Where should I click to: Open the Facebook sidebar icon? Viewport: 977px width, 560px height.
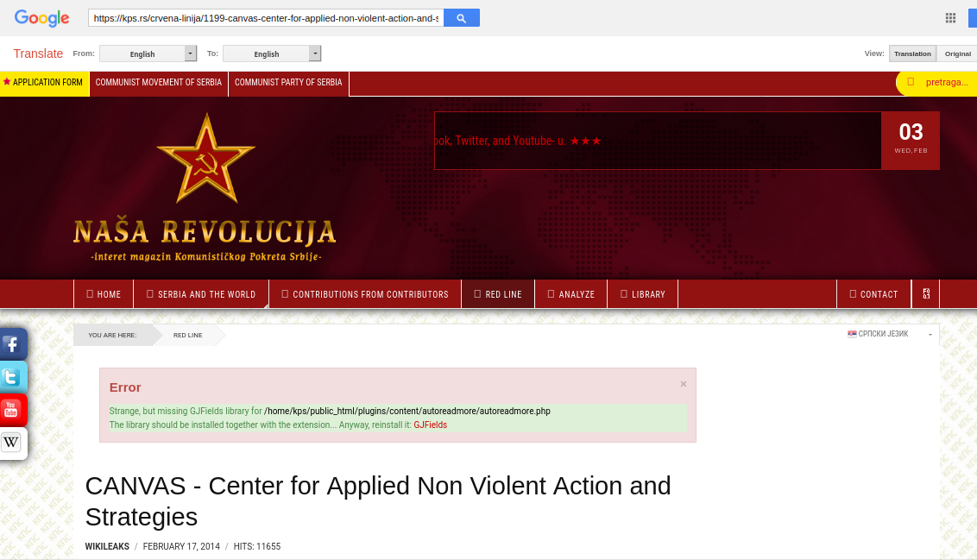pos(12,343)
